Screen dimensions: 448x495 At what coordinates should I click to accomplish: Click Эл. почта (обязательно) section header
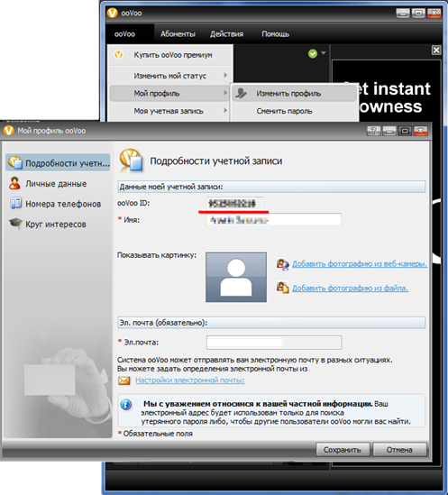click(x=271, y=323)
